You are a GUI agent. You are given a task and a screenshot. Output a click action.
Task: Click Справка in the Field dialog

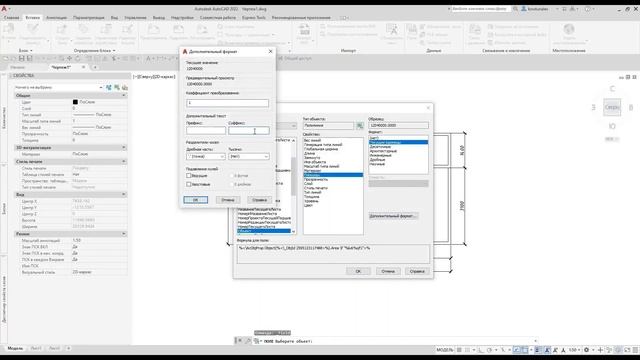[x=417, y=271]
